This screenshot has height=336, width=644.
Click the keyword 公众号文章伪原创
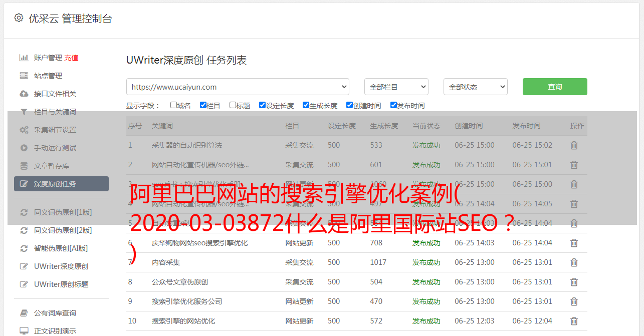pyautogui.click(x=180, y=282)
